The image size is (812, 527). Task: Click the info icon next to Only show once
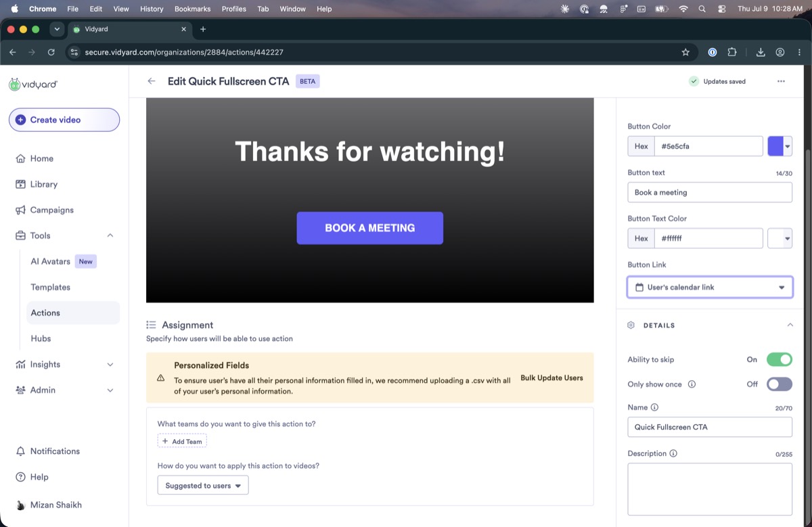(692, 384)
